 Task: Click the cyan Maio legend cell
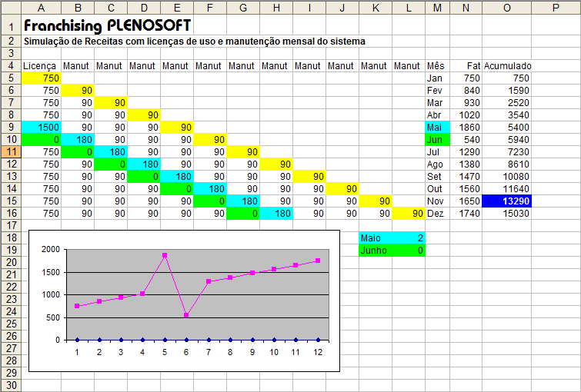coord(375,238)
